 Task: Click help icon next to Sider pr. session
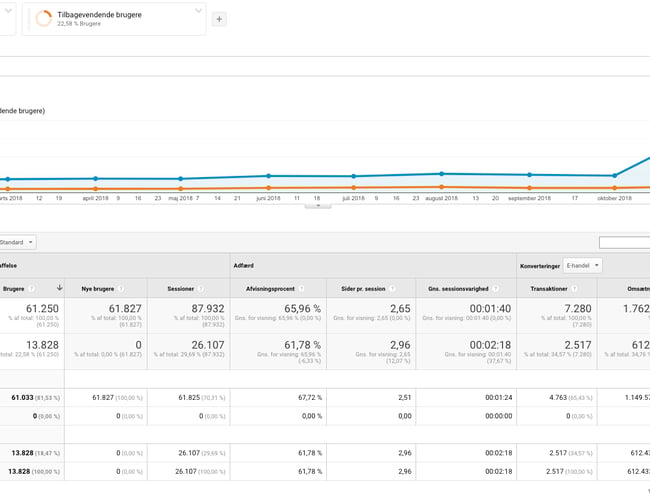coord(391,288)
